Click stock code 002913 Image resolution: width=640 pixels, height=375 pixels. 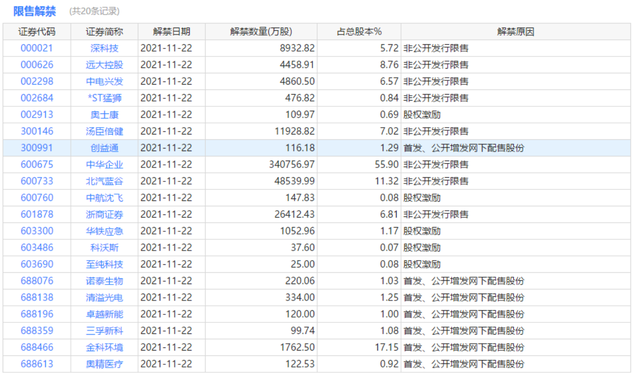tap(37, 115)
